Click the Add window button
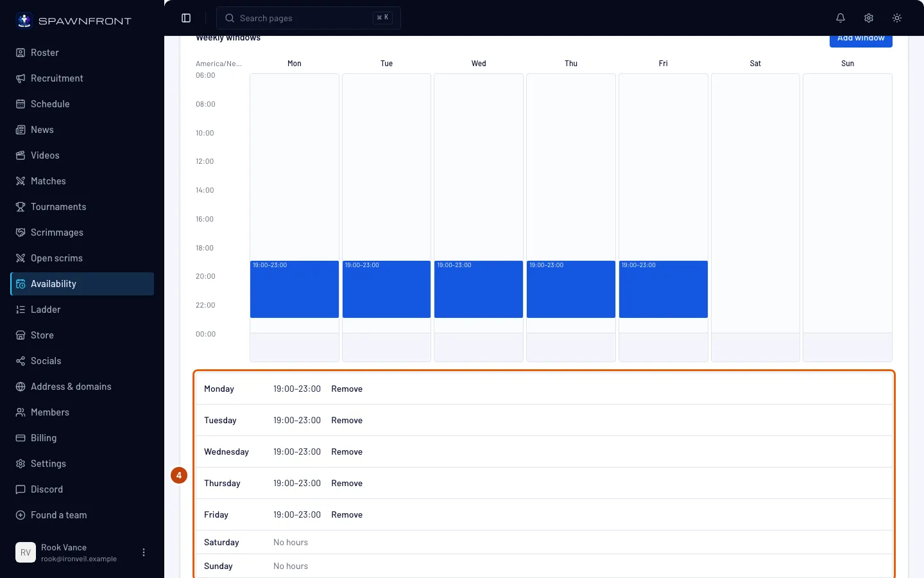Image resolution: width=924 pixels, height=578 pixels. click(x=861, y=39)
